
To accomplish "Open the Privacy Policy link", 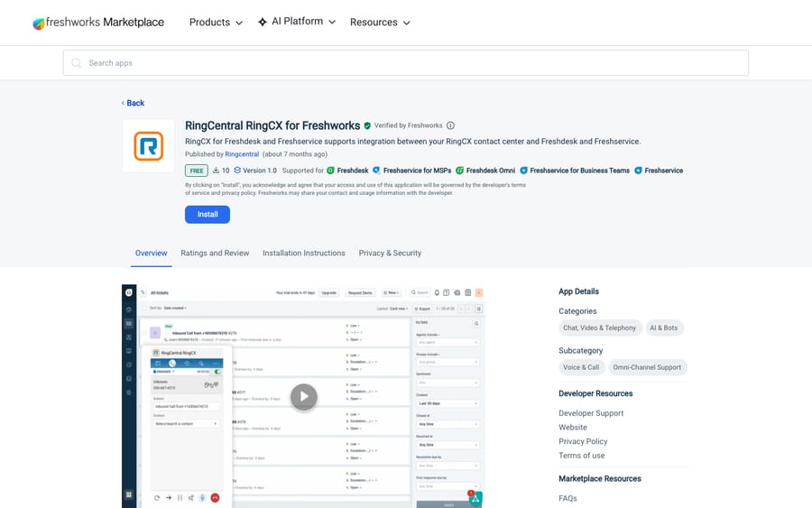I will pos(583,441).
